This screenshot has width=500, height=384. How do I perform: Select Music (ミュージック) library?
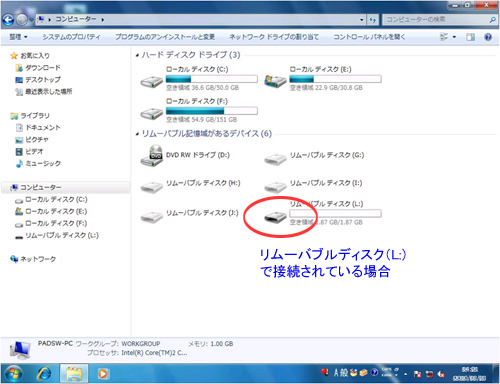coord(38,164)
